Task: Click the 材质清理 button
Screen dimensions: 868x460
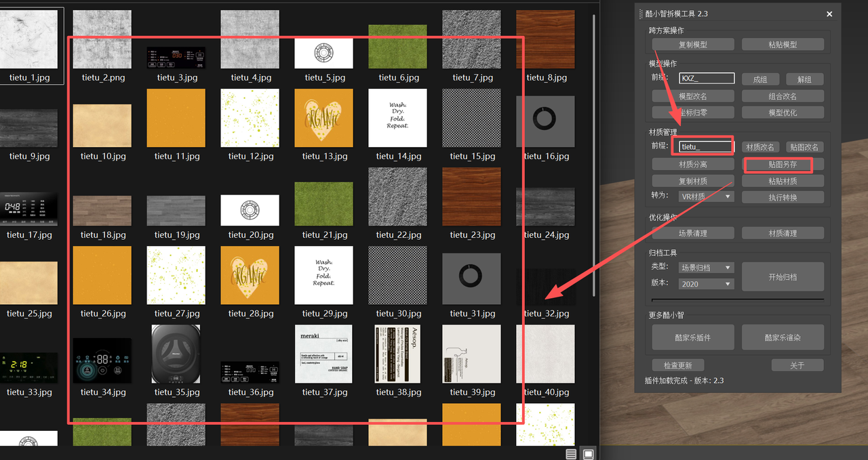Action: 783,233
